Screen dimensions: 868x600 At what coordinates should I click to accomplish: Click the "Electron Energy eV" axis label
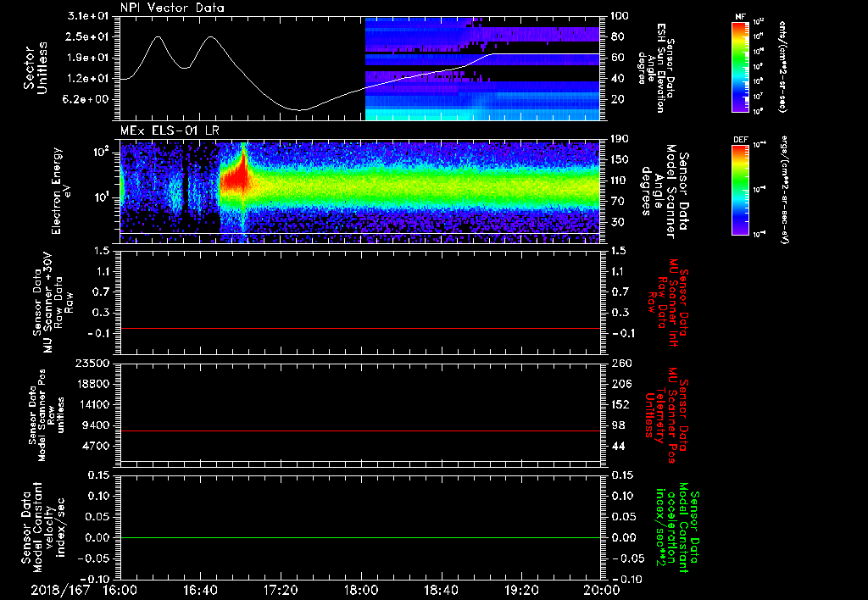coord(62,191)
